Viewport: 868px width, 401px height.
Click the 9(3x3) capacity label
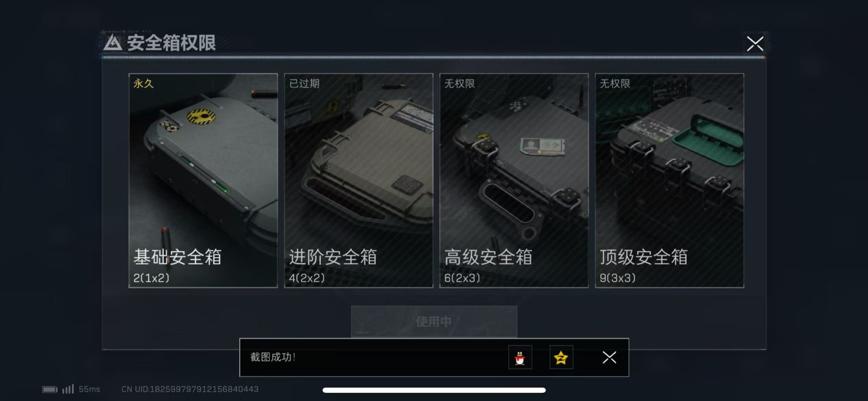click(x=617, y=278)
